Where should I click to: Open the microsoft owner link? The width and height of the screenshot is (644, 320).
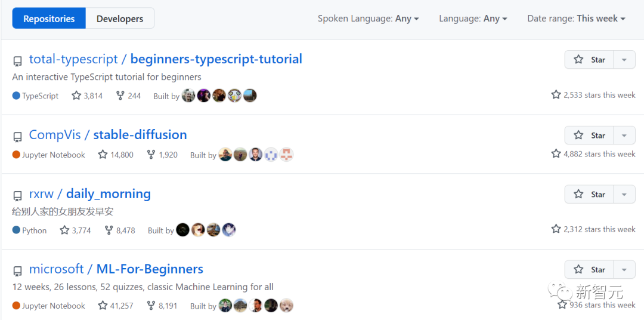pos(56,269)
